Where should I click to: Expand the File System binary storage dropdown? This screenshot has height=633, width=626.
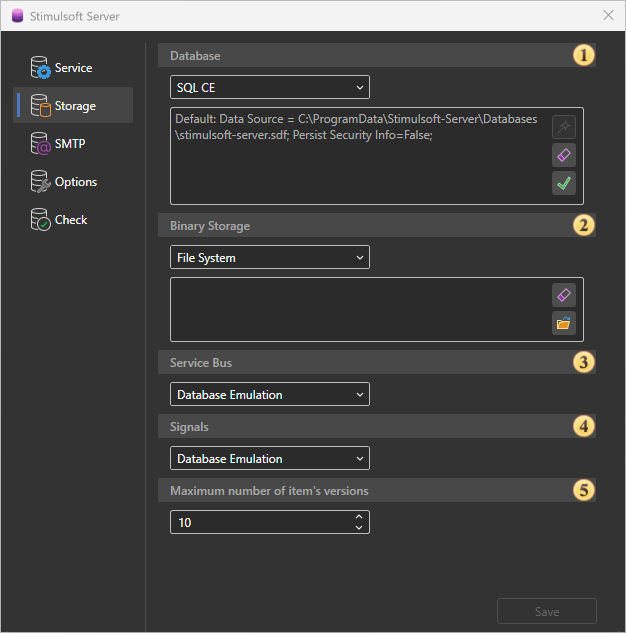269,257
